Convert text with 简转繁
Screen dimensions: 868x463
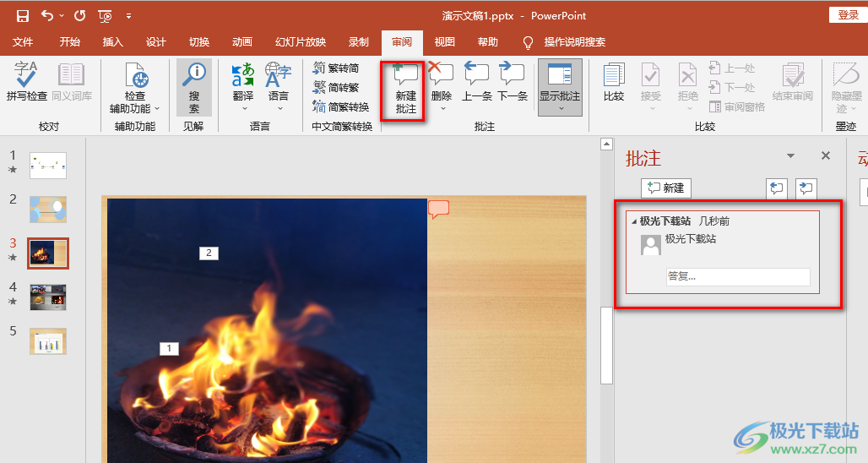336,88
